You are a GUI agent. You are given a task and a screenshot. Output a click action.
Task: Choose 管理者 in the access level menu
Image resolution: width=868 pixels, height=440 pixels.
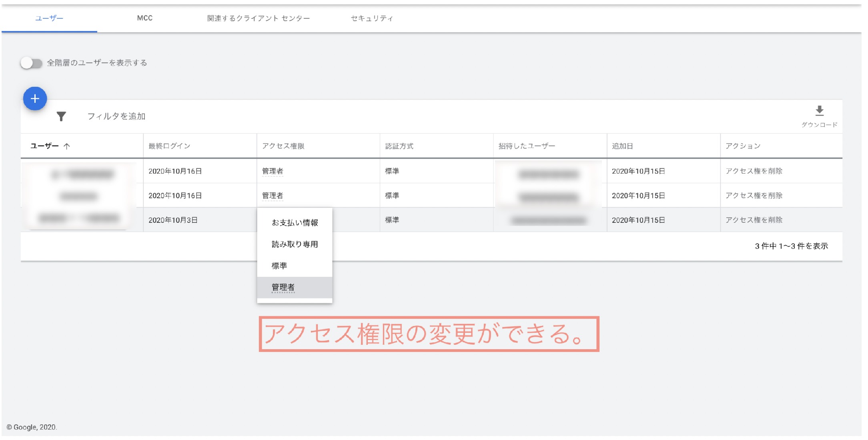(283, 287)
